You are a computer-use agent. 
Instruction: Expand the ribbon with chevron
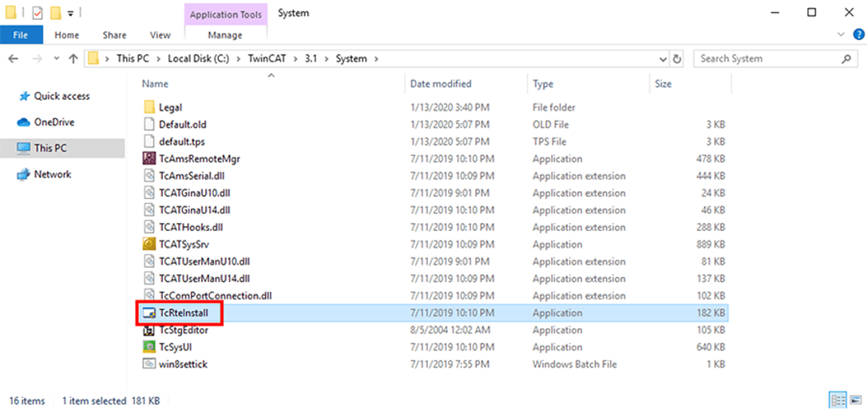tap(842, 34)
